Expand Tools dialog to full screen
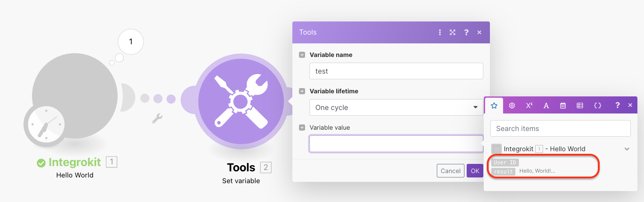 [452, 32]
